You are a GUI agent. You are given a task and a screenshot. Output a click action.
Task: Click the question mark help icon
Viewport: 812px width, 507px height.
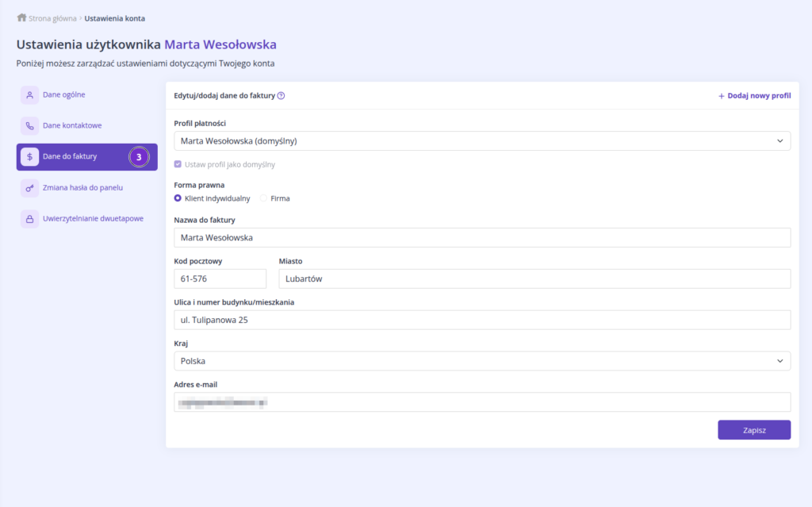pyautogui.click(x=282, y=96)
